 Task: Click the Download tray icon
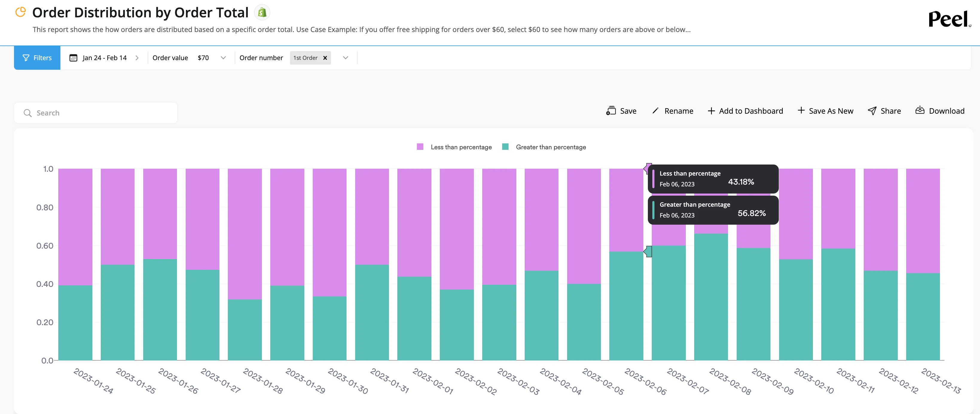click(920, 110)
